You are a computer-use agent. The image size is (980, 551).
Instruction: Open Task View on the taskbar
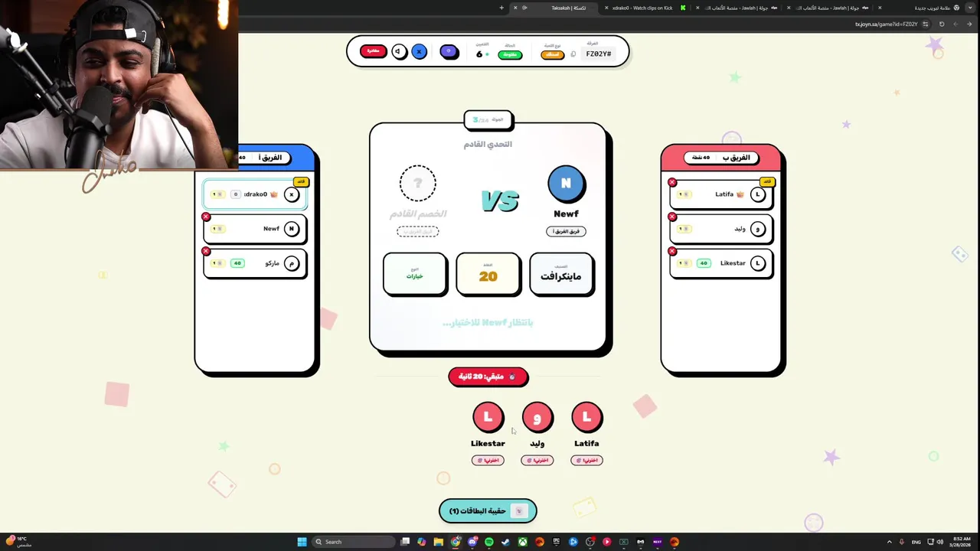coord(405,542)
